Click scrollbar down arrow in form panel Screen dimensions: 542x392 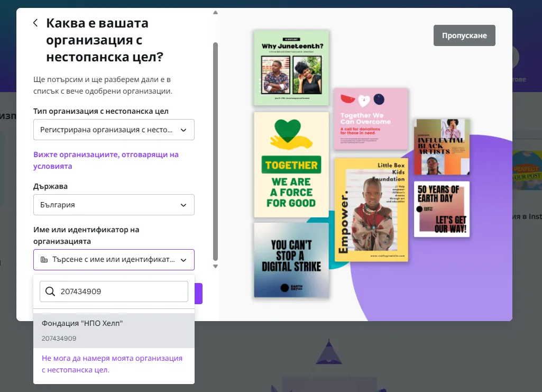coord(215,266)
